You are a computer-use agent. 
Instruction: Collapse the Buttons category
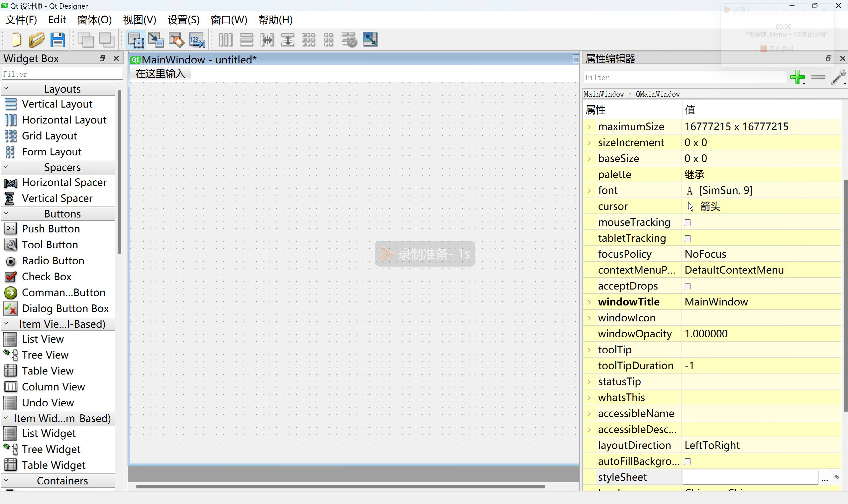[6, 213]
